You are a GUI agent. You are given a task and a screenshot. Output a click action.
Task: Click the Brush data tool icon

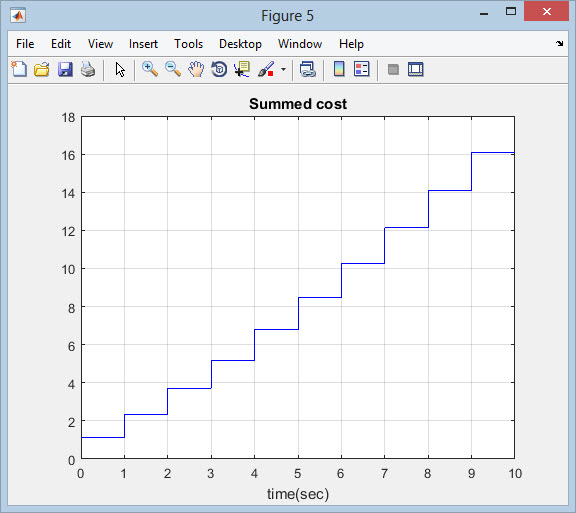click(x=266, y=69)
